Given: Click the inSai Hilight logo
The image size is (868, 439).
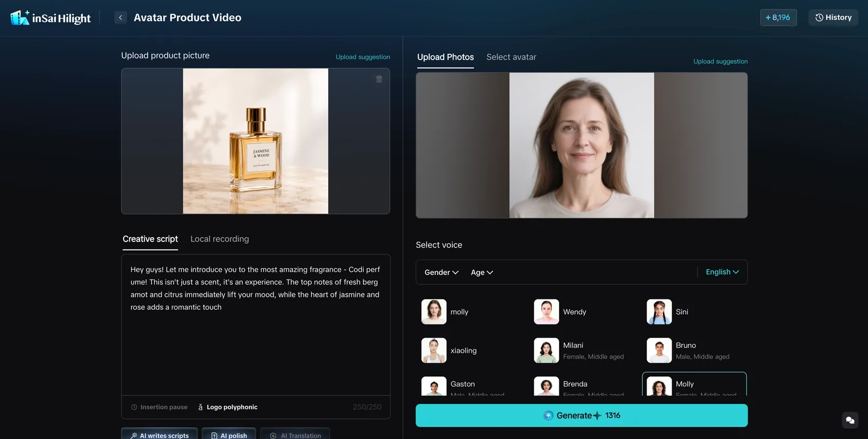Looking at the screenshot, I should (x=50, y=18).
